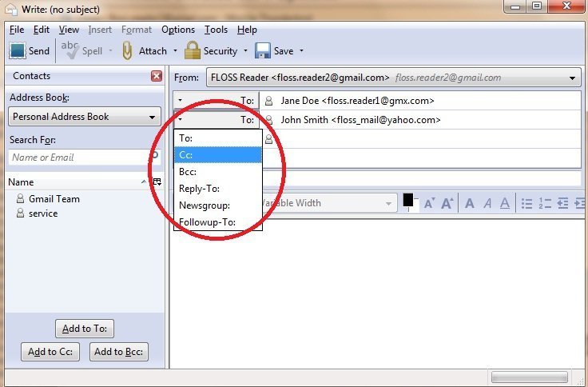Choose Bcc: in the recipient type list
The height and width of the screenshot is (387, 588).
[218, 172]
